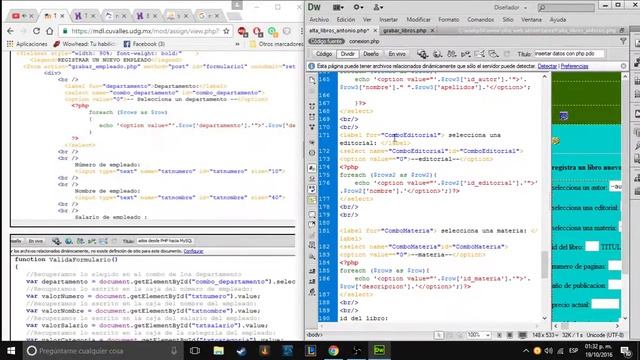Click the W3C validation icon
Image resolution: width=640 pixels, height=360 pixels.
(x=465, y=54)
